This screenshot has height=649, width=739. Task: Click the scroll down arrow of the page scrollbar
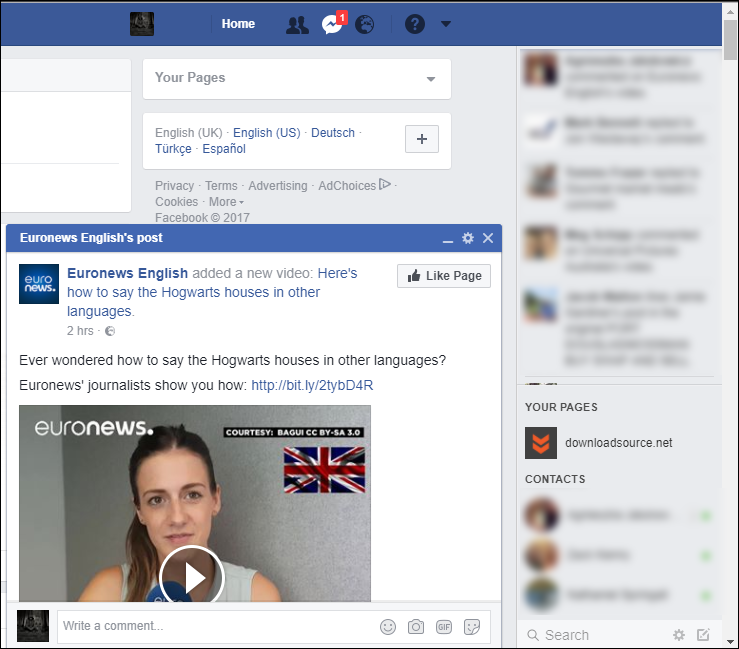731,641
